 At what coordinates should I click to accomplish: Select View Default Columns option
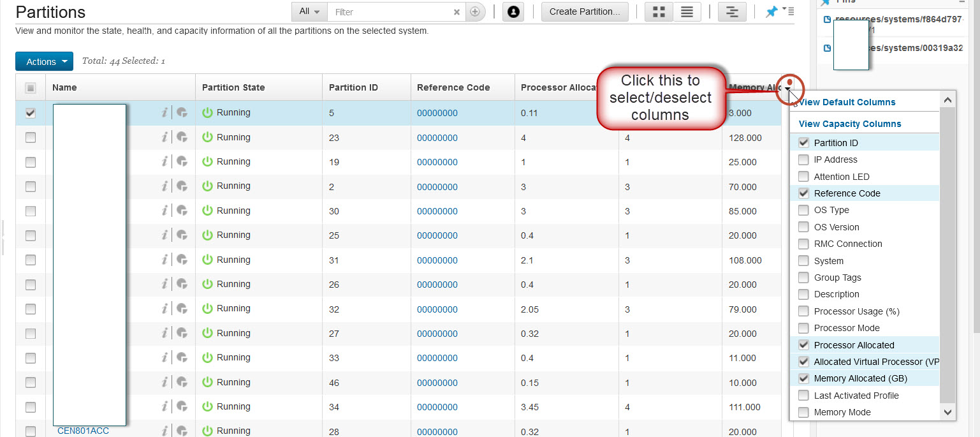pyautogui.click(x=847, y=102)
